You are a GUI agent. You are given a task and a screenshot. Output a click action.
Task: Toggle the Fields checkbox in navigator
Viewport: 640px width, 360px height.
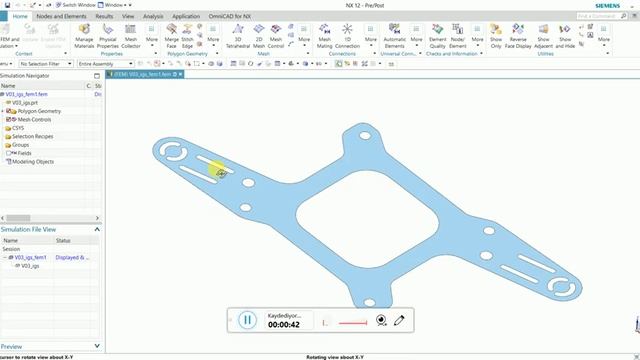tap(8, 153)
